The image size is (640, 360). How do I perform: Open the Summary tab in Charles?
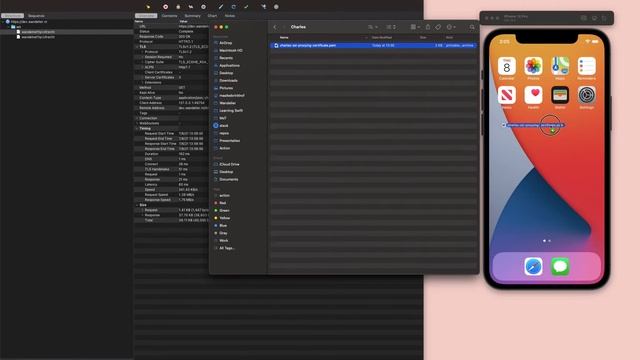pyautogui.click(x=192, y=16)
